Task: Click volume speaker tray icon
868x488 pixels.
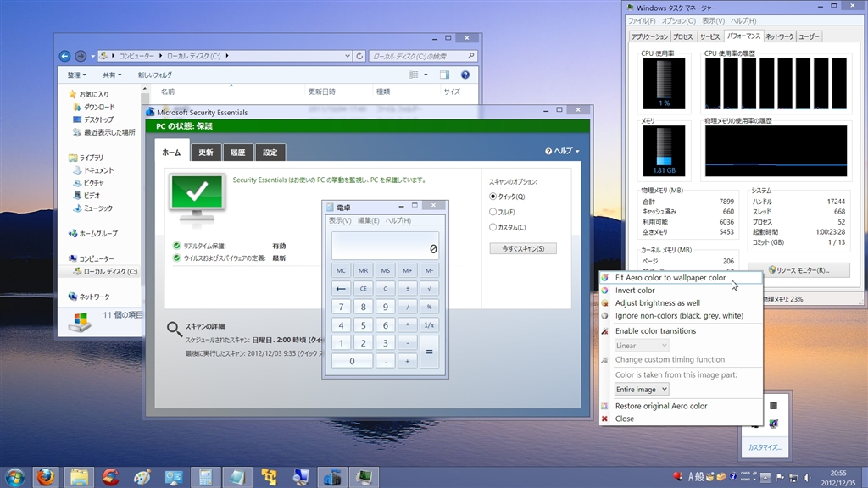Action: (807, 477)
